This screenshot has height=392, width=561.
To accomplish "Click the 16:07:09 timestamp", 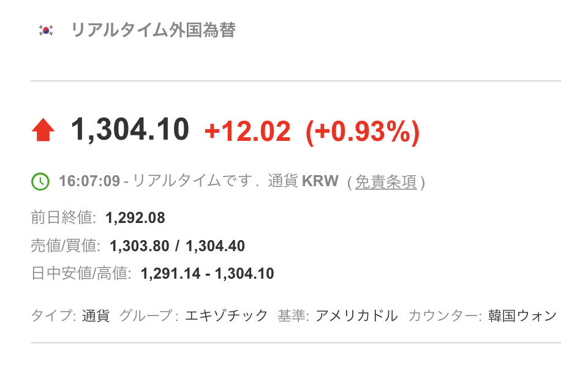I will (89, 182).
